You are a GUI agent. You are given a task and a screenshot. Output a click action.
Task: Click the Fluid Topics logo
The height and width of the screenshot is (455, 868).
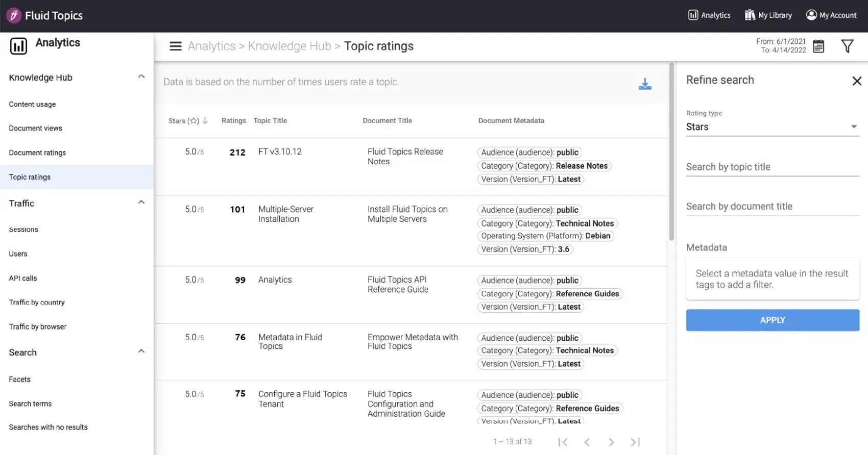44,16
